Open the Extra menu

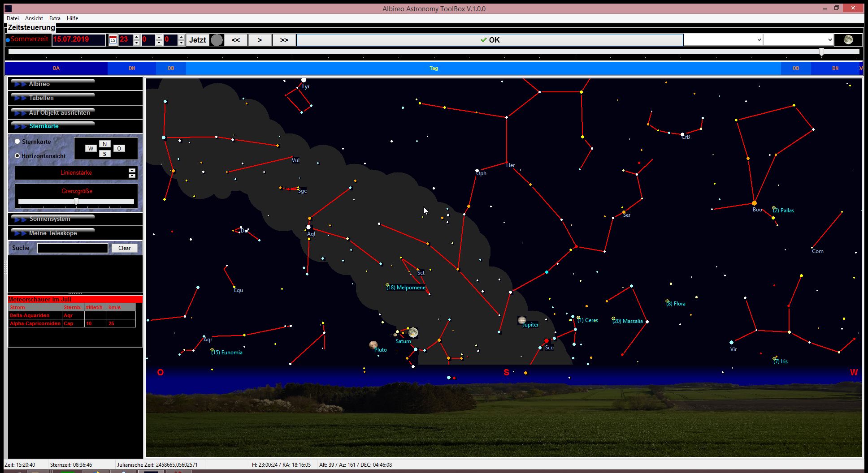[x=55, y=18]
